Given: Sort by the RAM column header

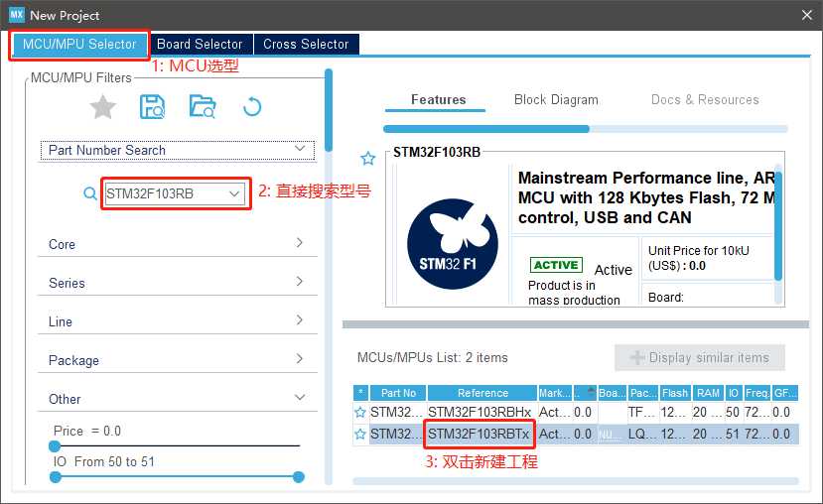Looking at the screenshot, I should pos(708,393).
